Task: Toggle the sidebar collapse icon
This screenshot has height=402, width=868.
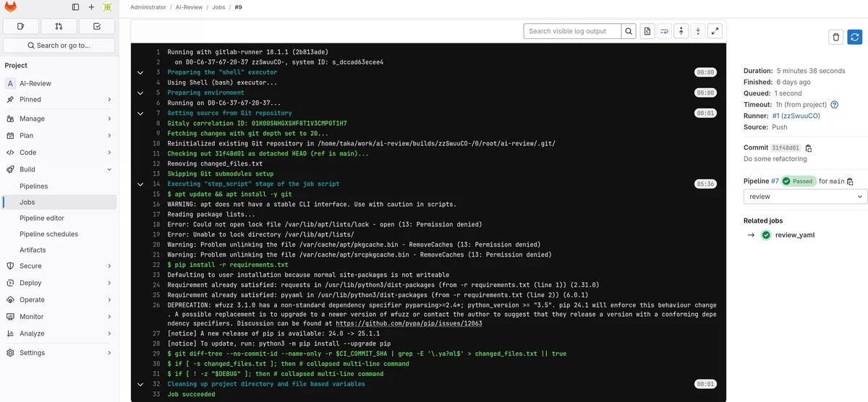Action: [76, 7]
